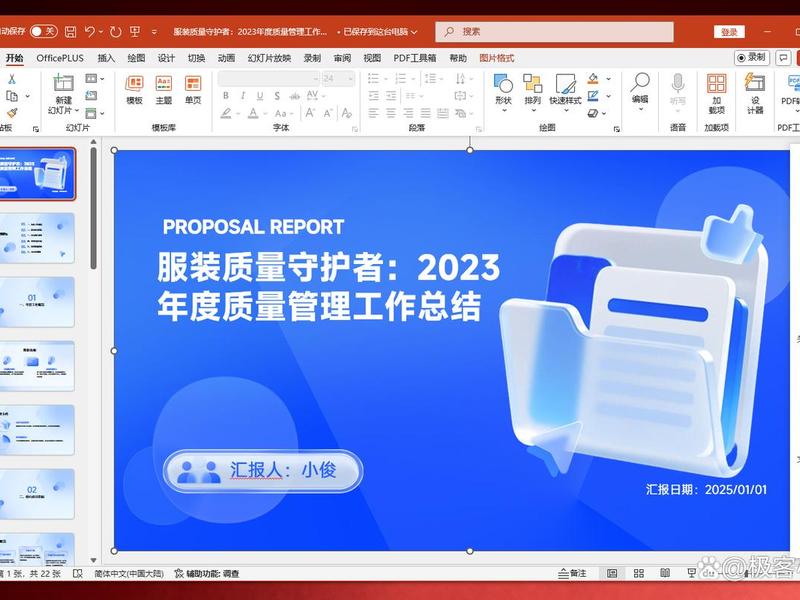This screenshot has height=600, width=800.
Task: Switch to the 切换 tab
Action: (196, 58)
